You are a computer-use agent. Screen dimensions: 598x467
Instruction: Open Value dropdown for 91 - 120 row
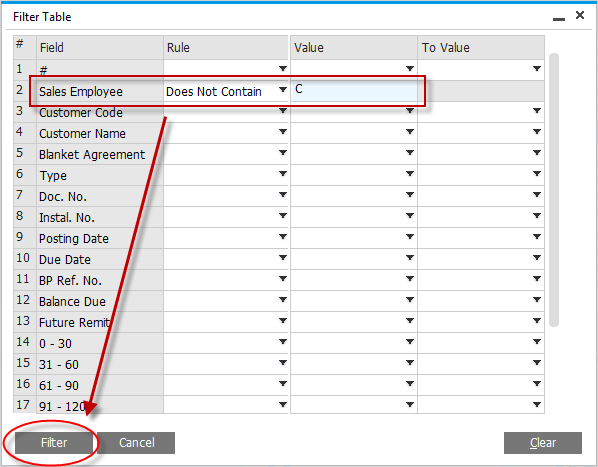410,404
